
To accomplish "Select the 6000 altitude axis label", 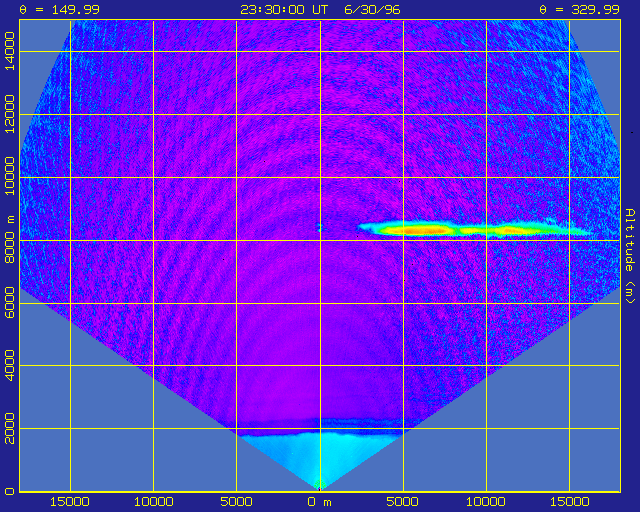I will [x=9, y=303].
